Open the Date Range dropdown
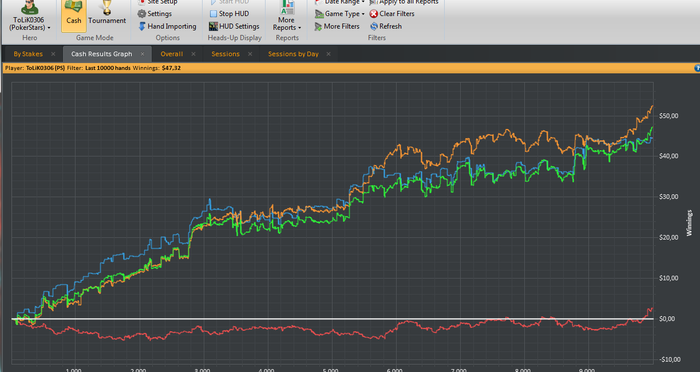The image size is (700, 372). coord(339,2)
